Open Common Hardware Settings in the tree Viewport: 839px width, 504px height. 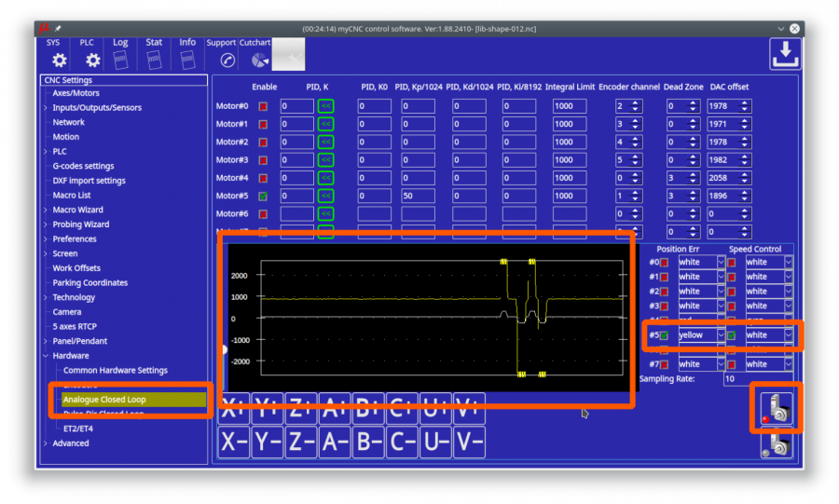coord(116,371)
